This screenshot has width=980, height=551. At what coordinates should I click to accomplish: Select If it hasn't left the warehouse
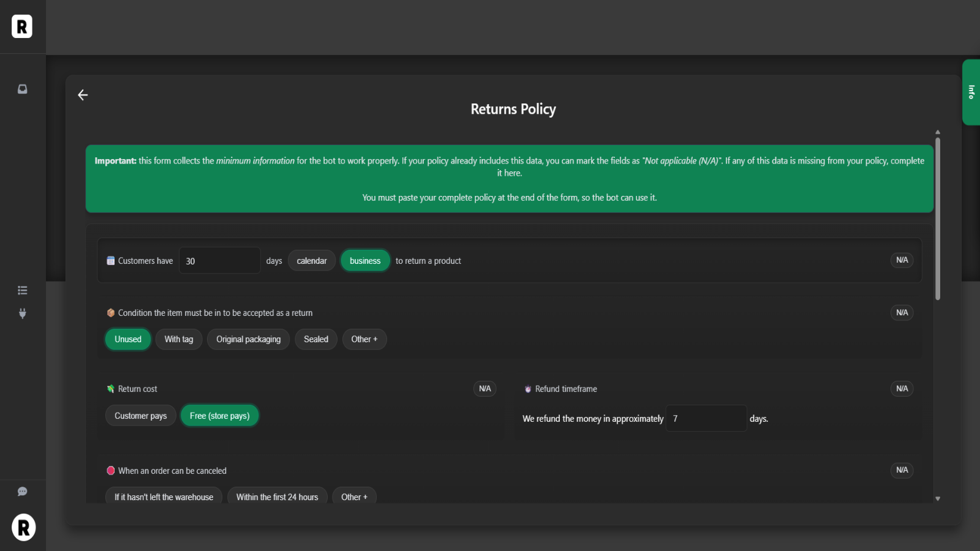point(163,497)
